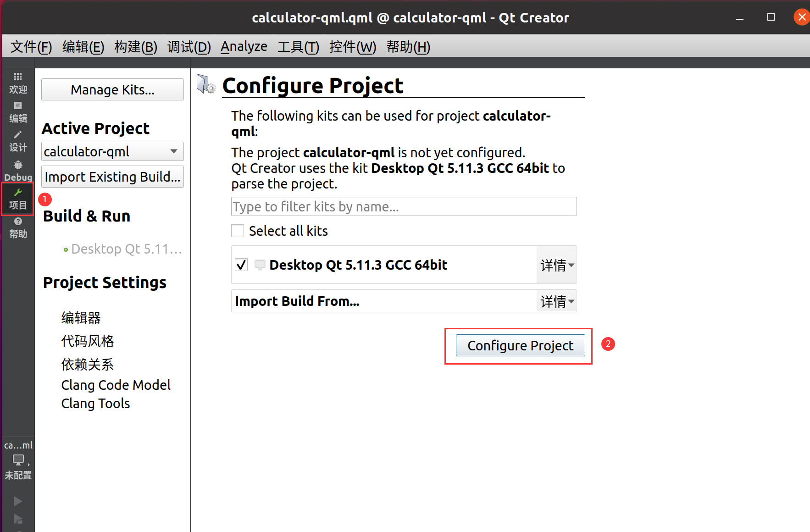Viewport: 810px width, 532px height.
Task: Click the Desktop Qt 5.11.3 GCC 64bit label
Action: click(x=358, y=265)
